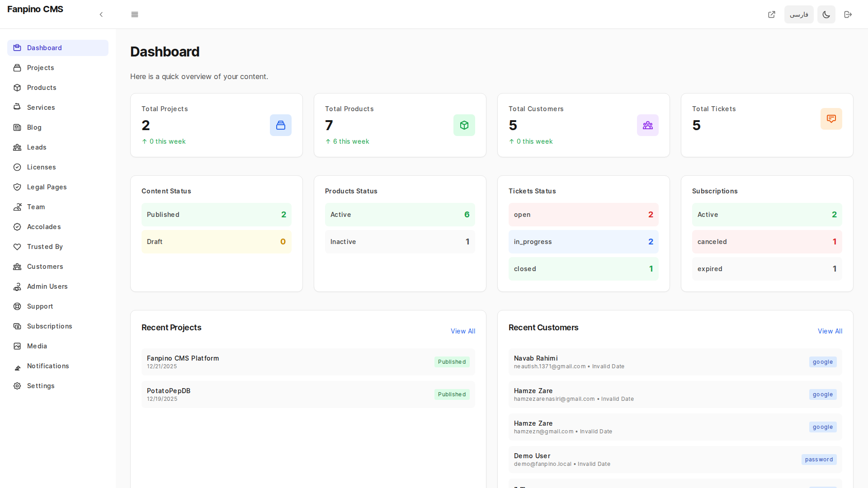Image resolution: width=868 pixels, height=488 pixels.
Task: Click the Inactive row in Products Status
Action: [400, 242]
